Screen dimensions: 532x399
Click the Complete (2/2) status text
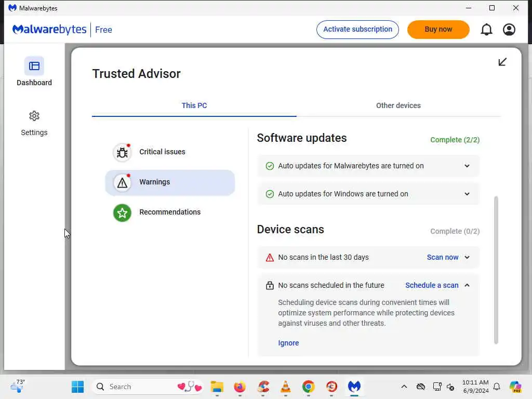455,140
